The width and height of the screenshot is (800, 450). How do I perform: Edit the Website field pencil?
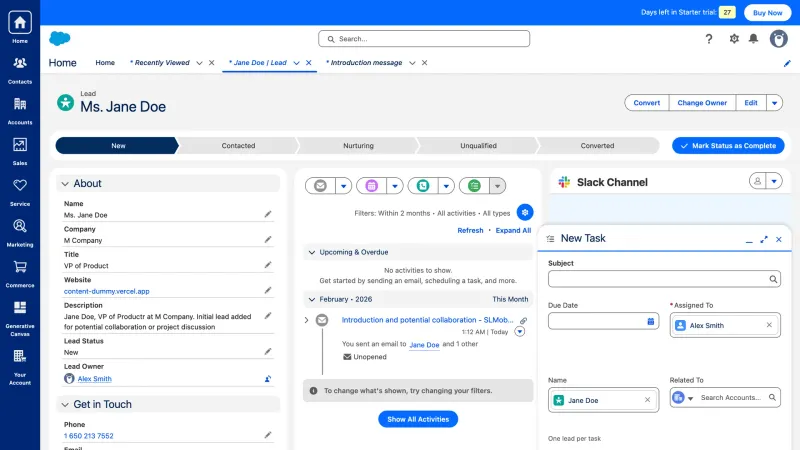pyautogui.click(x=268, y=290)
